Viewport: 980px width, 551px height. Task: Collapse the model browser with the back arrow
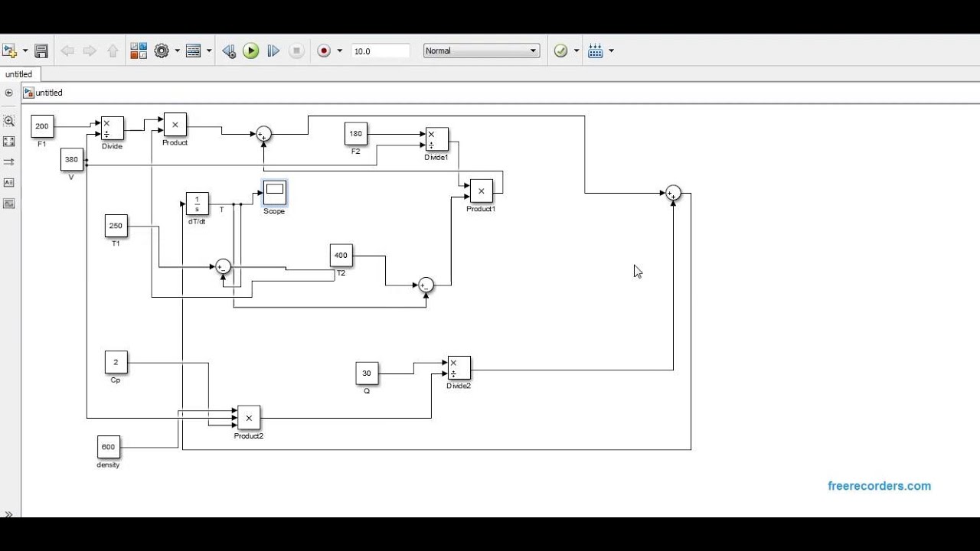(8, 92)
